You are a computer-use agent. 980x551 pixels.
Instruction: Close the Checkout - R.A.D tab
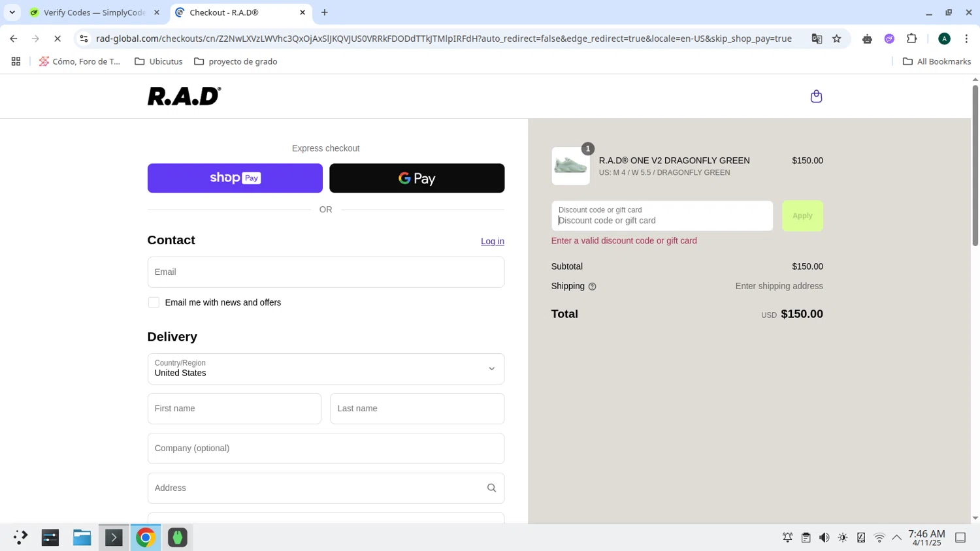(x=302, y=12)
